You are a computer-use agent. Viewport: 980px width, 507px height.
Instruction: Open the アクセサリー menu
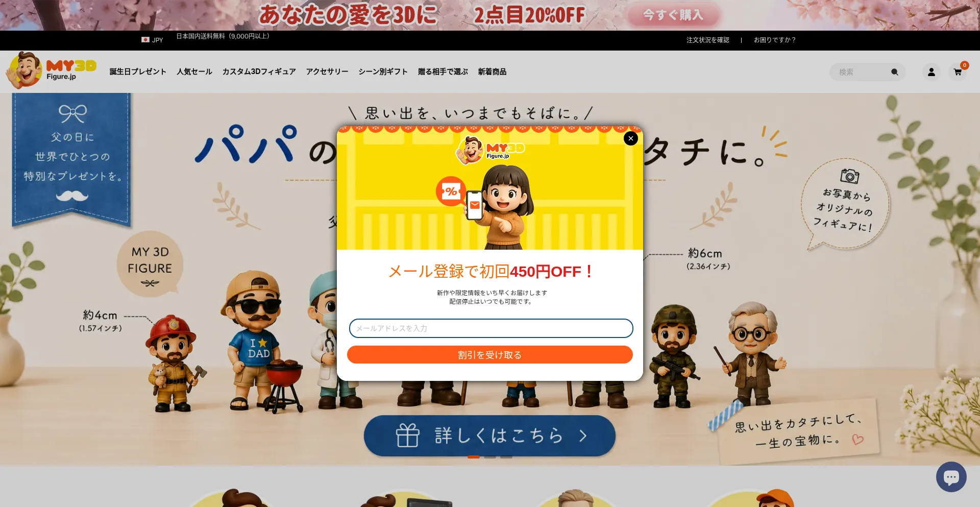click(327, 71)
